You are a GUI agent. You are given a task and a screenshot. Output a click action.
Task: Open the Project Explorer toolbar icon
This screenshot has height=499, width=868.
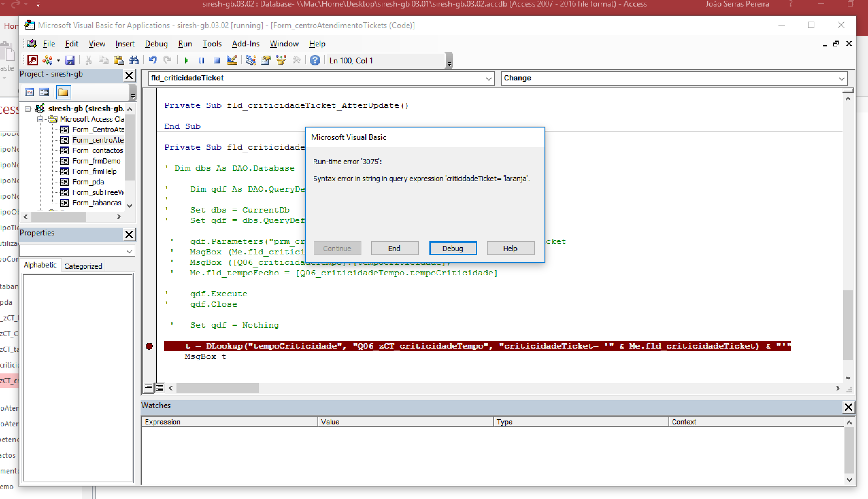[251, 60]
